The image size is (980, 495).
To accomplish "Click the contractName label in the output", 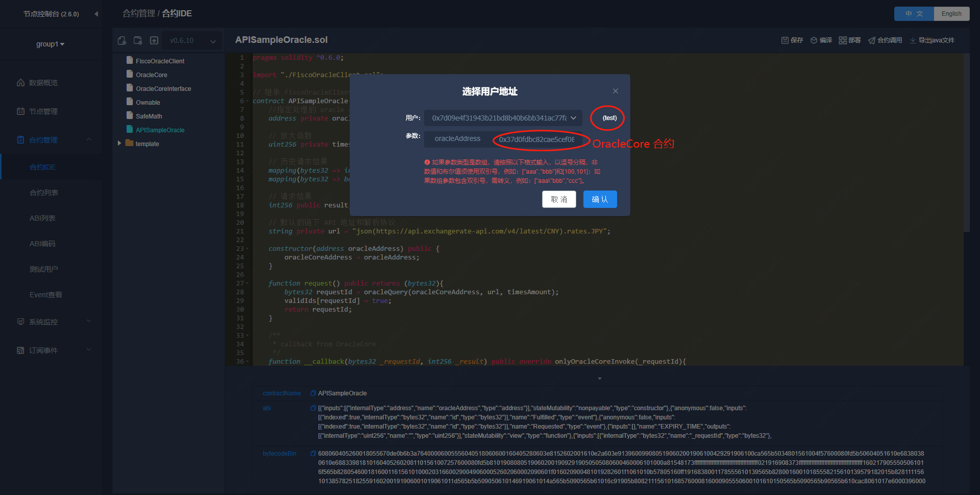I will pyautogui.click(x=282, y=393).
